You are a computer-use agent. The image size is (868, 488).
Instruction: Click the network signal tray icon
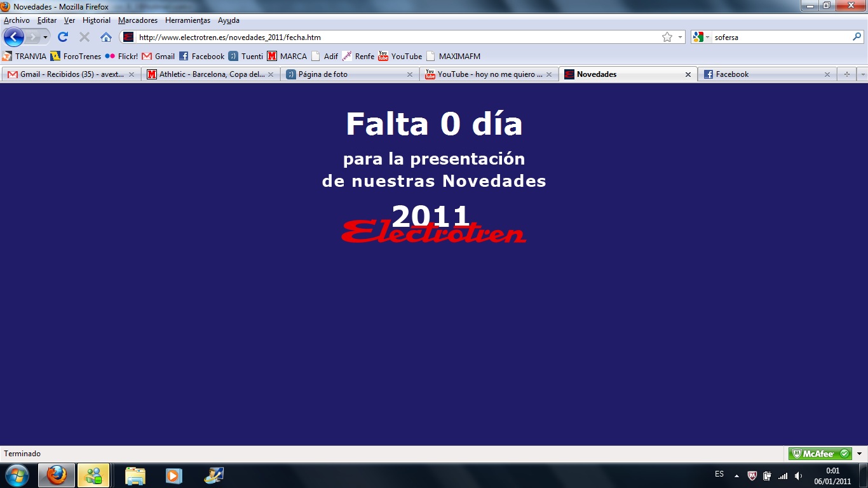click(783, 475)
